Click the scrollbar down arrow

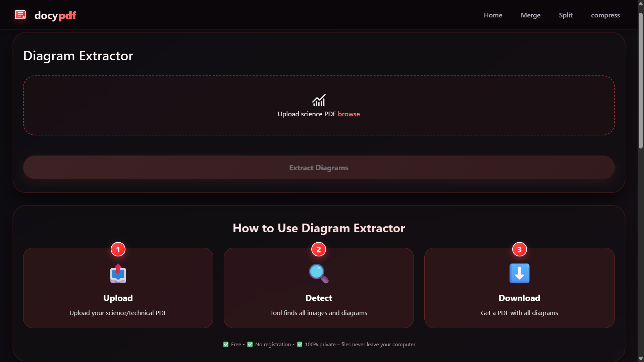click(x=640, y=358)
